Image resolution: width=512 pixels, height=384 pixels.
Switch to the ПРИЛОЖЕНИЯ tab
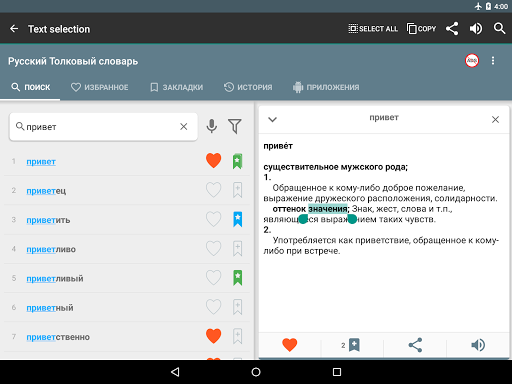[x=326, y=87]
